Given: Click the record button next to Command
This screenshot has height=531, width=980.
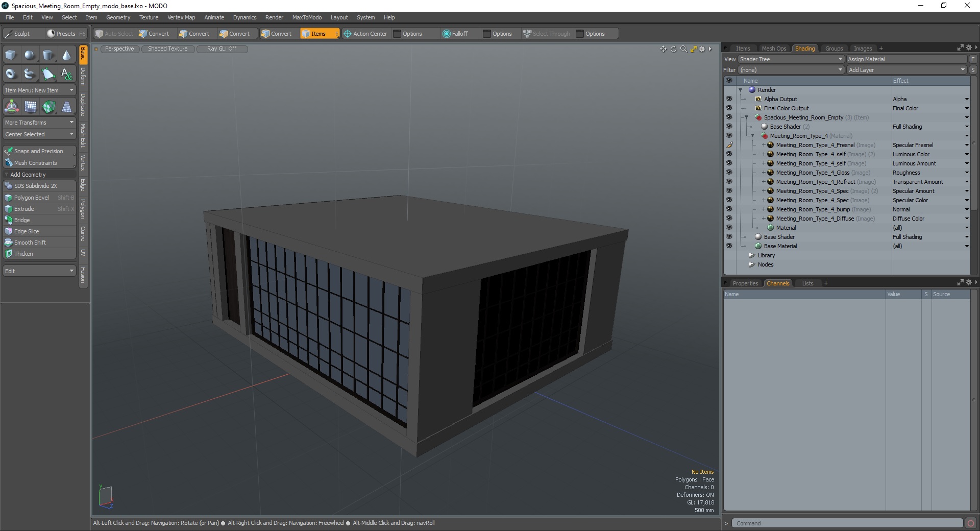Looking at the screenshot, I should 970,523.
